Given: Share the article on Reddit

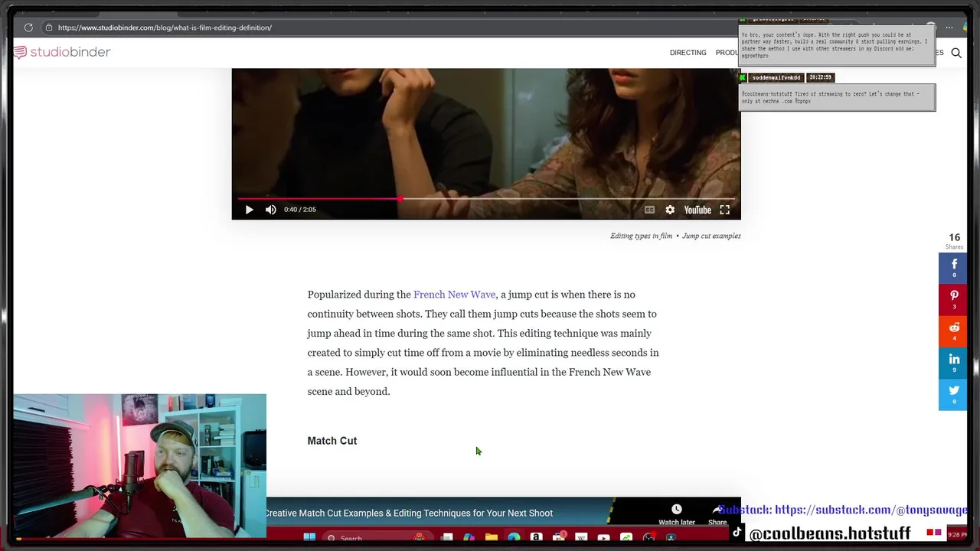Looking at the screenshot, I should (x=953, y=331).
